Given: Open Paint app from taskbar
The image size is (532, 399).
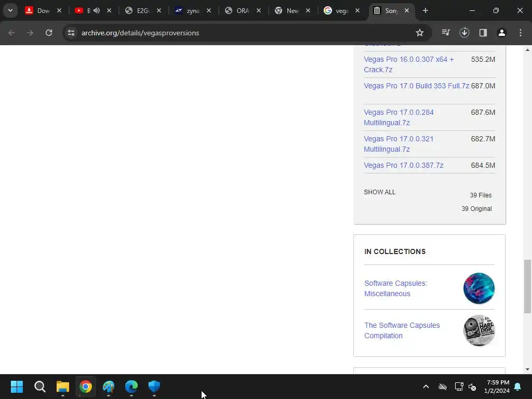Looking at the screenshot, I should 109,387.
